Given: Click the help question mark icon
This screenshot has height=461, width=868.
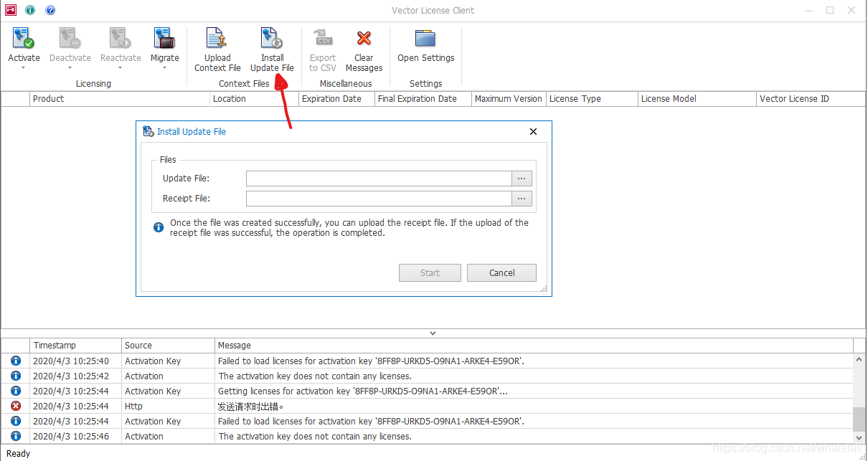Looking at the screenshot, I should 50,10.
